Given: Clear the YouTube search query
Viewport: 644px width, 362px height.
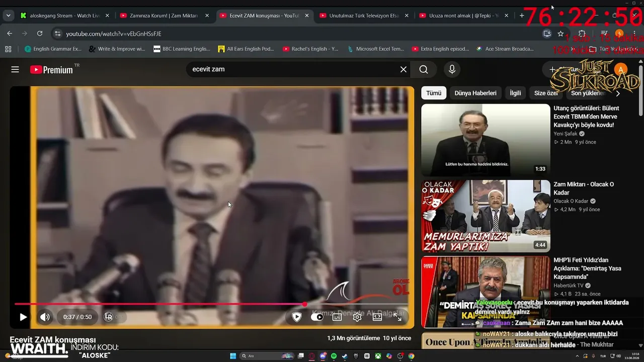Looking at the screenshot, I should 404,69.
